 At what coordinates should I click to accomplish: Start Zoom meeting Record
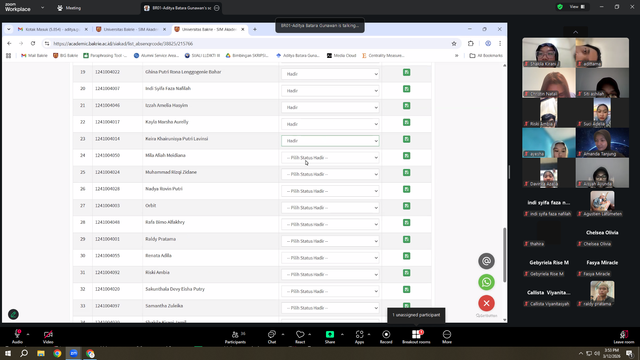tap(386, 337)
